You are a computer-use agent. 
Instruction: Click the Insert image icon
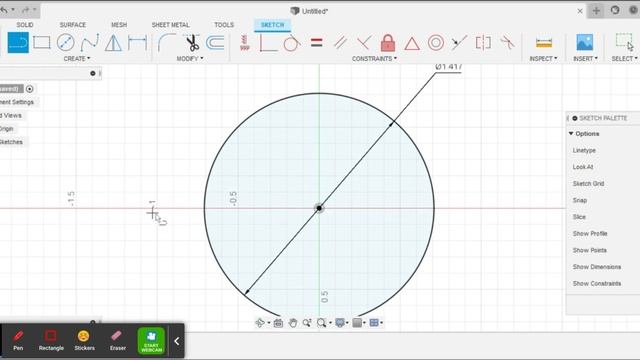pyautogui.click(x=584, y=42)
